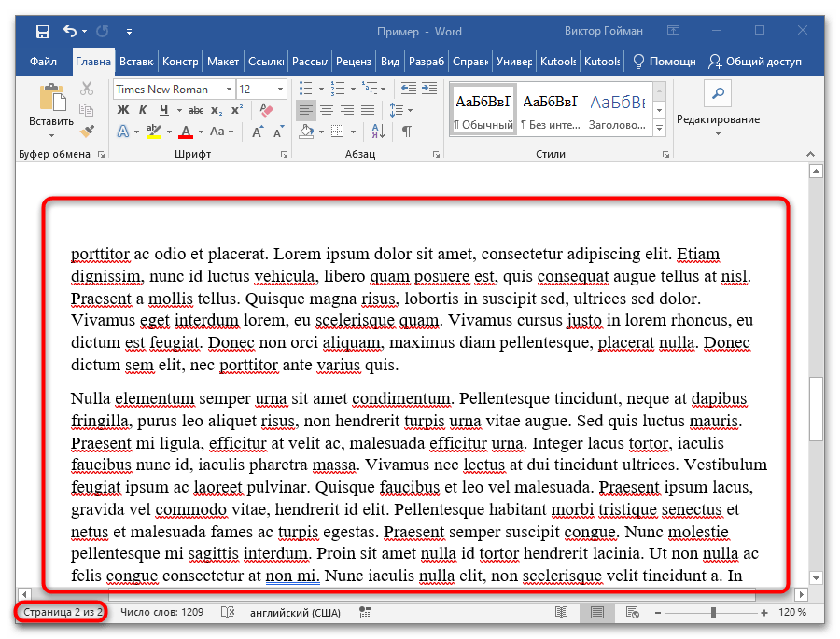
Task: Apply yellow text highlight color
Action: pyautogui.click(x=154, y=132)
